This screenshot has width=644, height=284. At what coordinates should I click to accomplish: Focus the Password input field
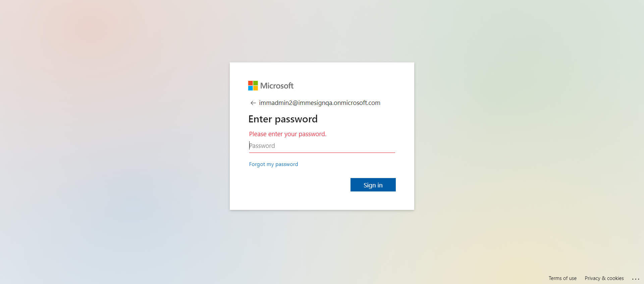click(322, 146)
